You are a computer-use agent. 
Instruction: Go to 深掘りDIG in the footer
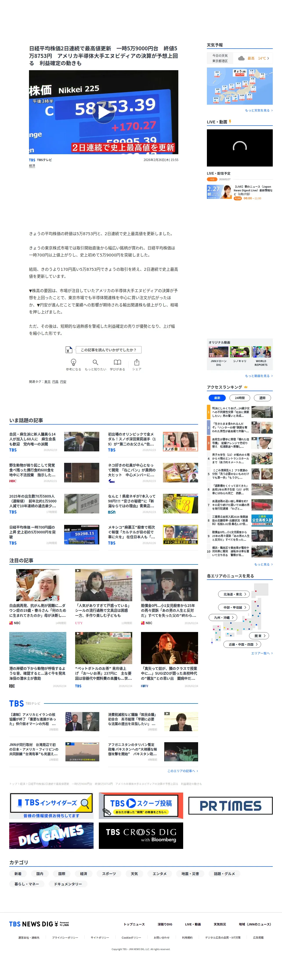(165, 924)
